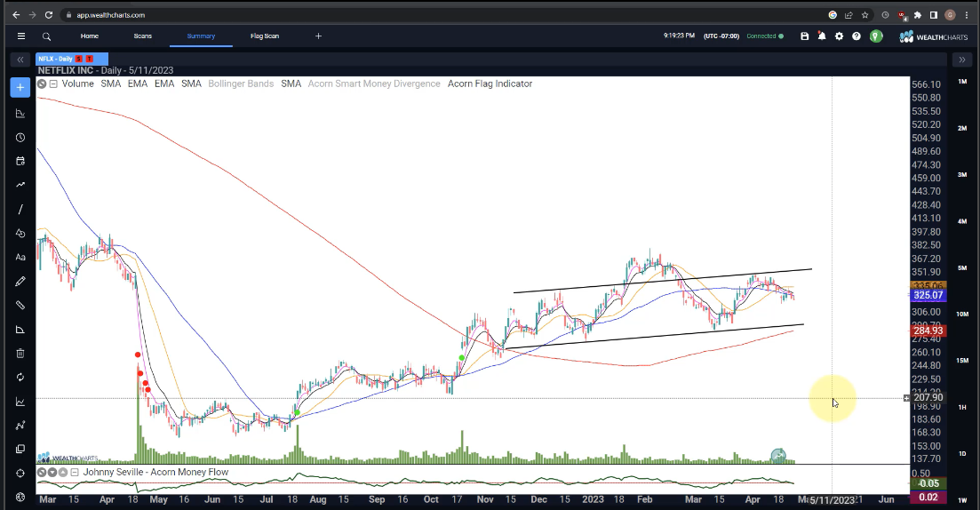Select the 1M volume scale label

pos(962,82)
